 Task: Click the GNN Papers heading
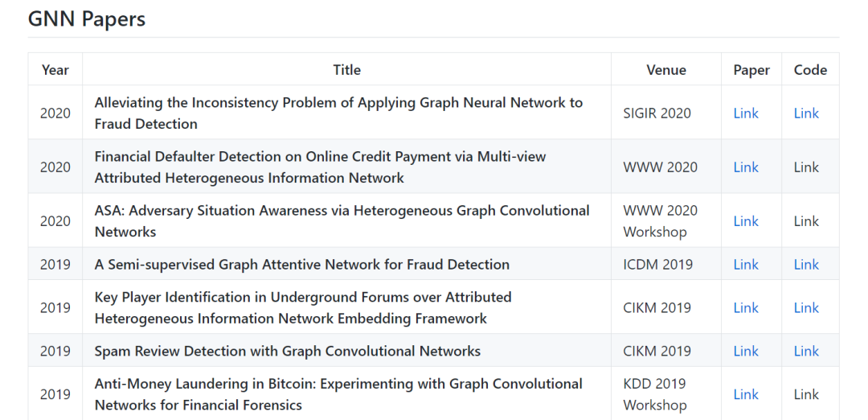[87, 19]
